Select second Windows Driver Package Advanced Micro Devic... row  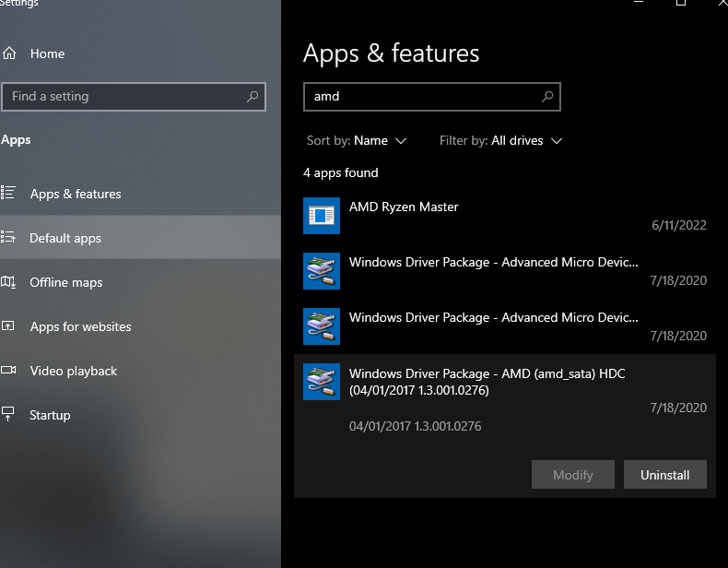(505, 326)
